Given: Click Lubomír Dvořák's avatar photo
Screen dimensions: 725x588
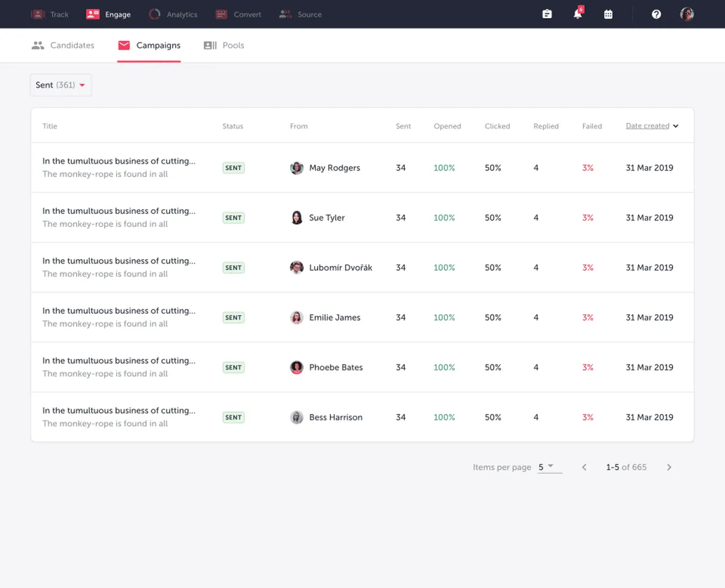Looking at the screenshot, I should pyautogui.click(x=297, y=267).
